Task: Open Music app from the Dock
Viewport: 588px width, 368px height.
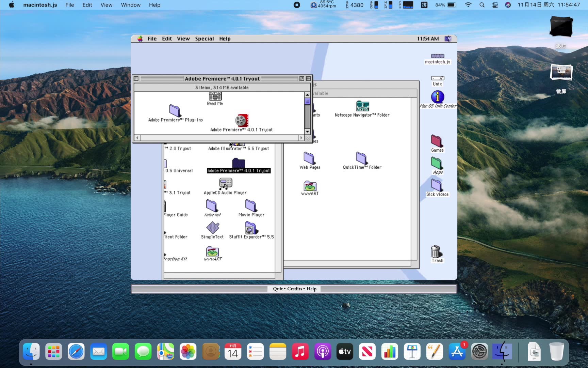Action: coord(300,352)
